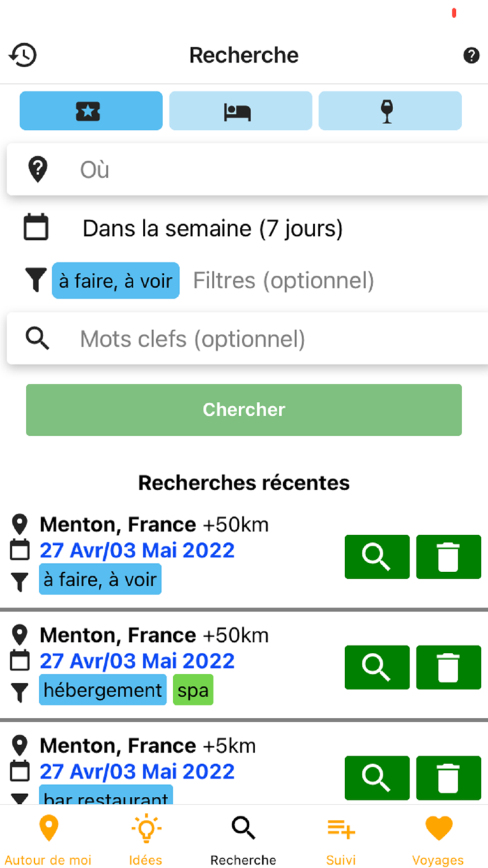Viewport: 488px width, 868px height.
Task: Select the accommodation bed category icon
Action: point(240,110)
